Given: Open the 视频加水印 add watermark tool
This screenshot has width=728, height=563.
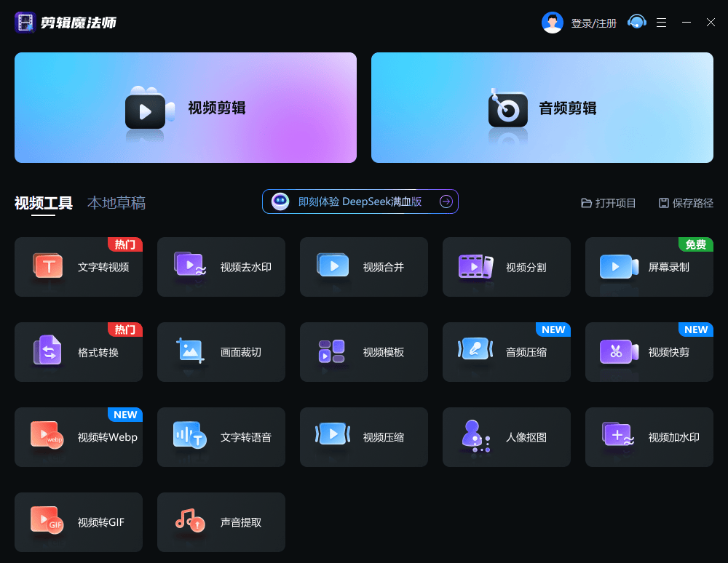Looking at the screenshot, I should coord(649,437).
